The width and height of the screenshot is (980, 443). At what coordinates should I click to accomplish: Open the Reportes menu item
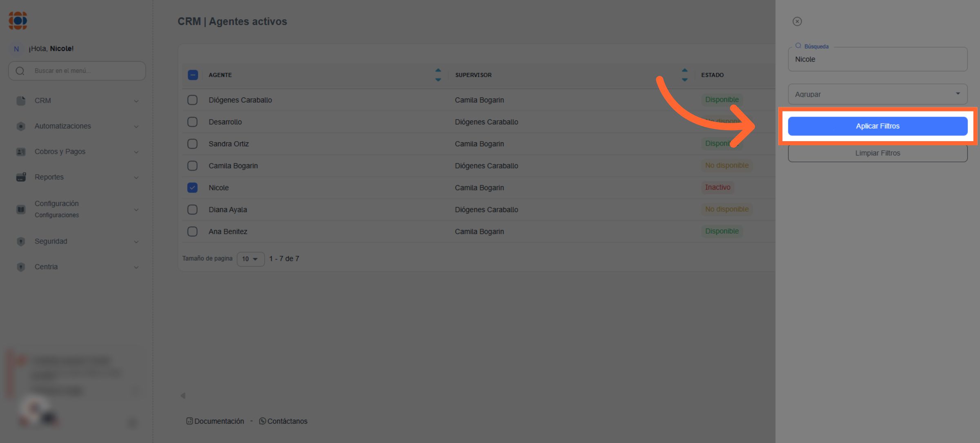[x=49, y=177]
